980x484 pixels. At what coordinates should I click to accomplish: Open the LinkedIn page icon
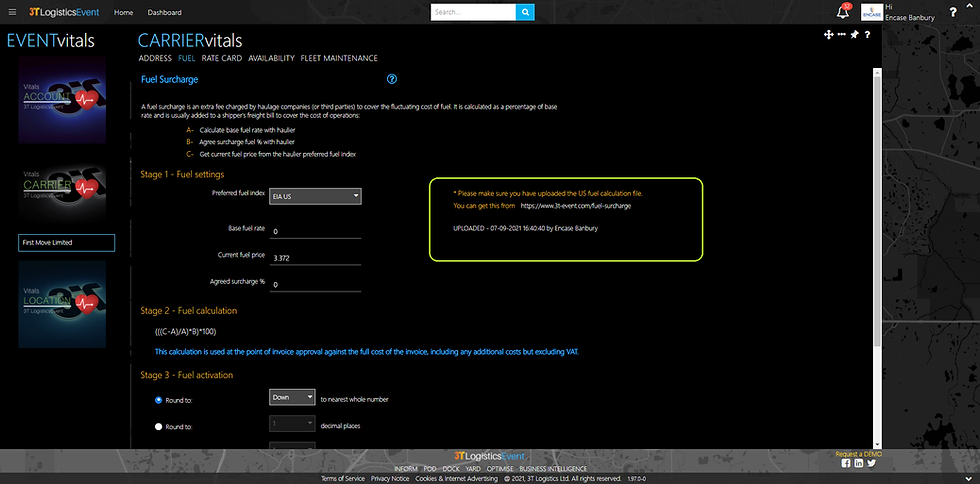tap(858, 463)
